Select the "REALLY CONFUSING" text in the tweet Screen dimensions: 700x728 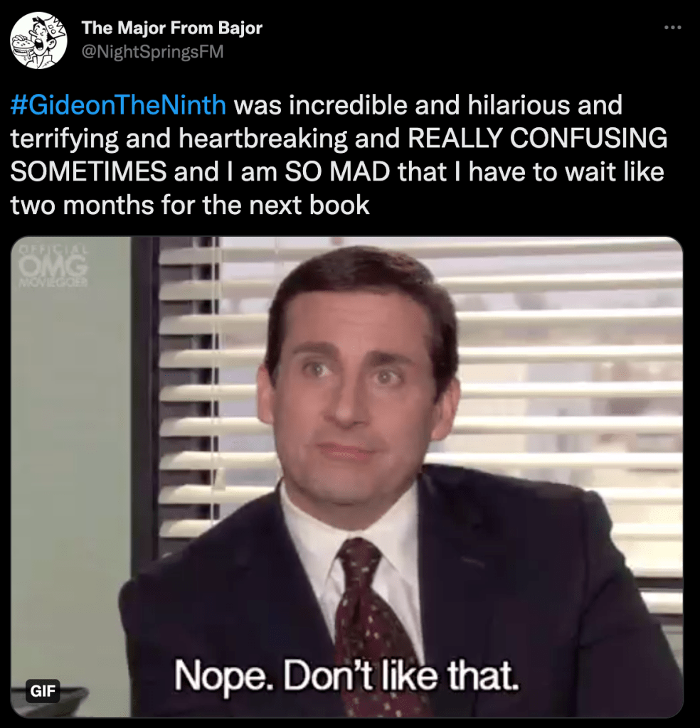point(537,139)
